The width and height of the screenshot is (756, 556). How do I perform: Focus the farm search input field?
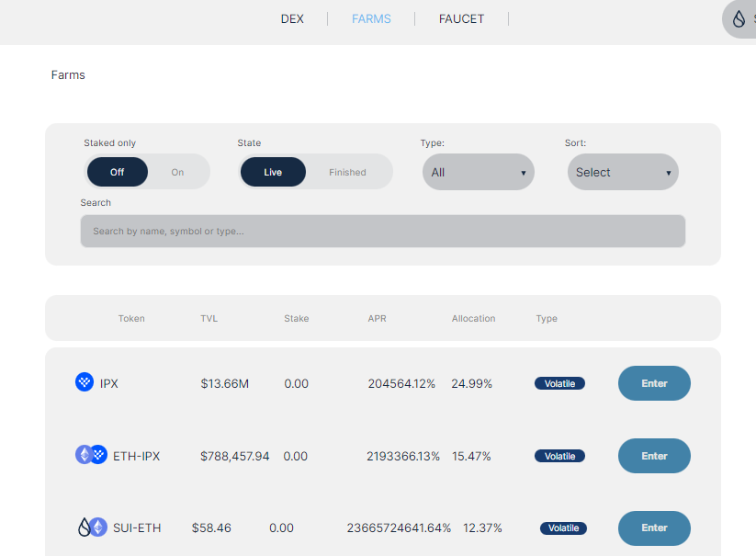point(382,232)
